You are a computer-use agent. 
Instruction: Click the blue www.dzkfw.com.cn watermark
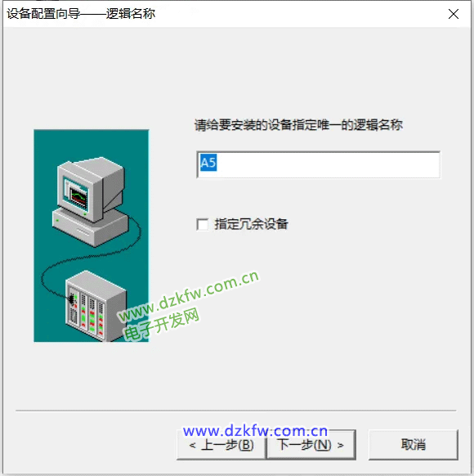(255, 431)
